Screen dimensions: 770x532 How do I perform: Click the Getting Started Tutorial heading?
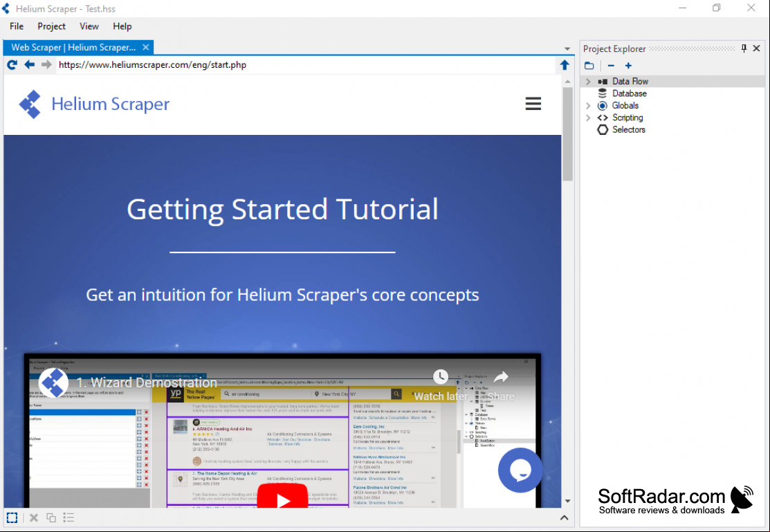(282, 209)
